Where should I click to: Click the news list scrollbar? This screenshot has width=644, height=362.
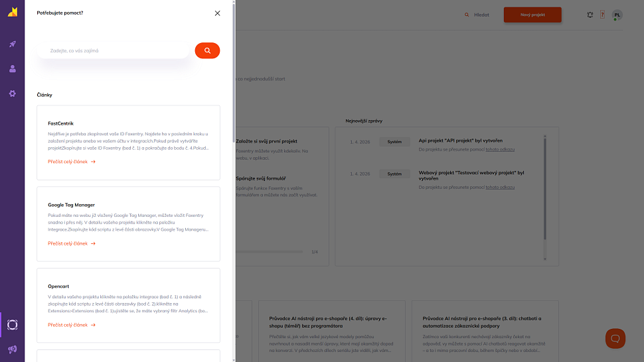coord(545,188)
